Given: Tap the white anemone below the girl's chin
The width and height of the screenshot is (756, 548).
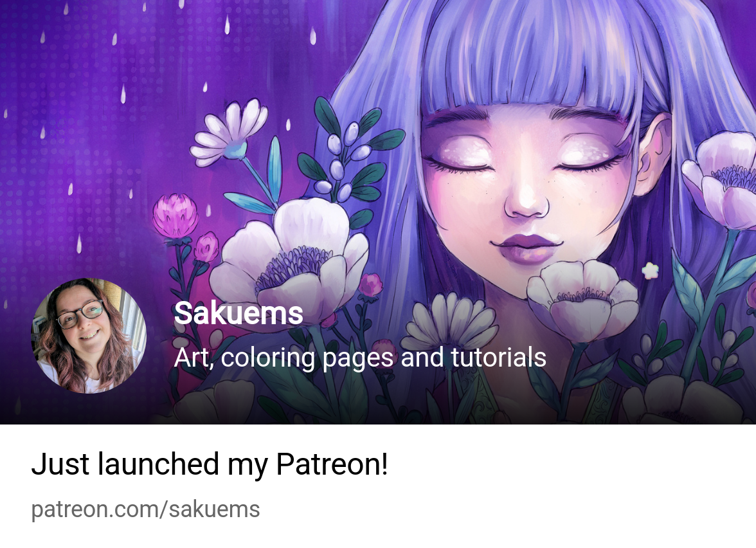Looking at the screenshot, I should click(x=582, y=300).
